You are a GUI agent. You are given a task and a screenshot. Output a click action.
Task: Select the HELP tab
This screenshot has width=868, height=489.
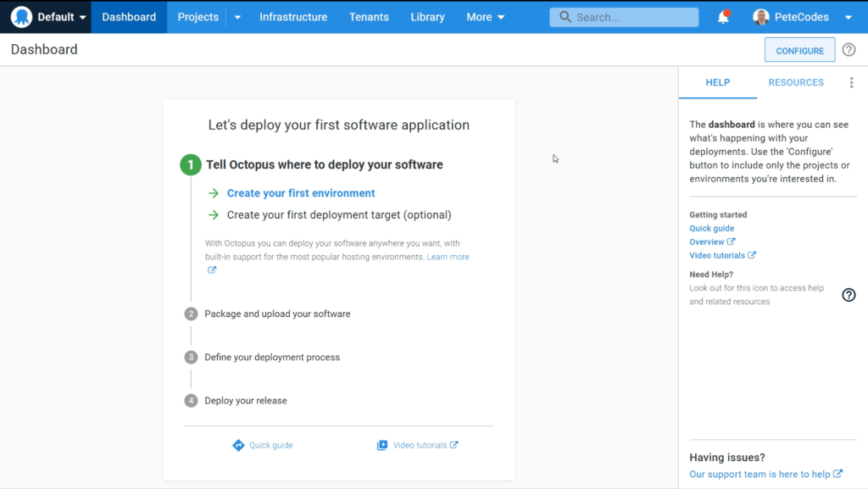pyautogui.click(x=718, y=82)
